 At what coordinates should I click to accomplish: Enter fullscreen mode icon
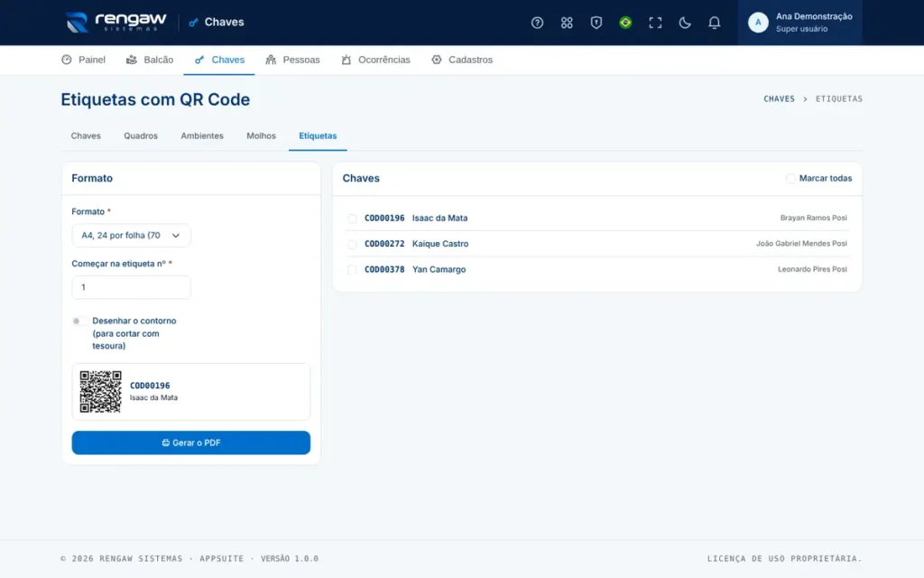[x=655, y=23]
